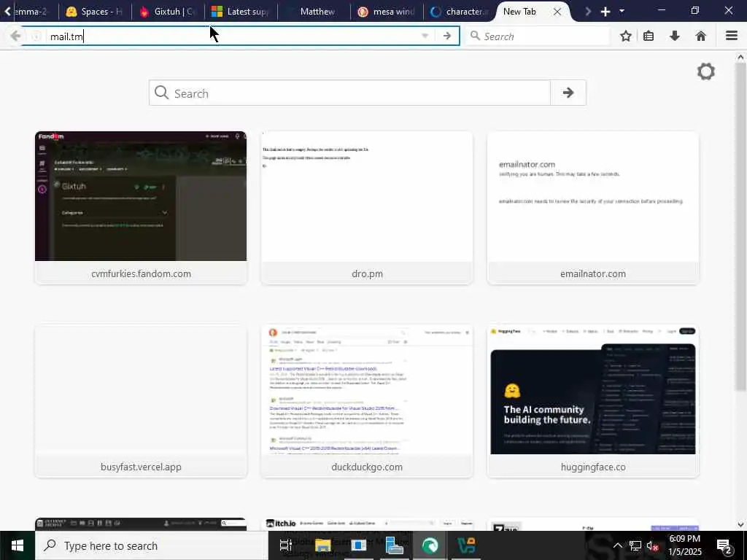Image resolution: width=747 pixels, height=560 pixels.
Task: Switch to the Spaces tab
Action: tap(94, 12)
